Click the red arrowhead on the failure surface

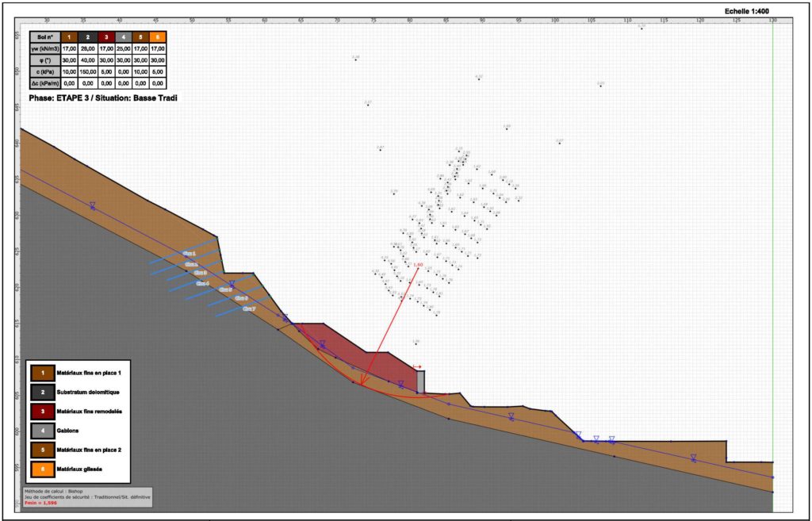[x=362, y=385]
